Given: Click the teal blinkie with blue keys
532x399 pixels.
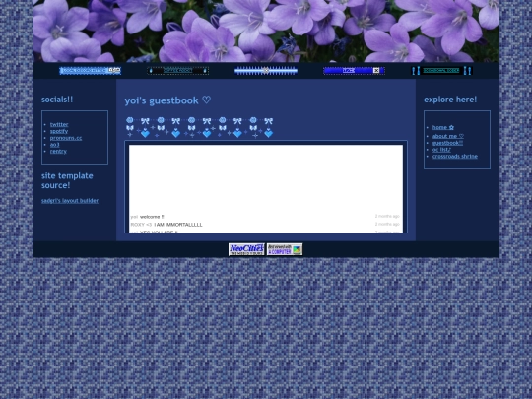Looking at the screenshot, I should tap(441, 71).
